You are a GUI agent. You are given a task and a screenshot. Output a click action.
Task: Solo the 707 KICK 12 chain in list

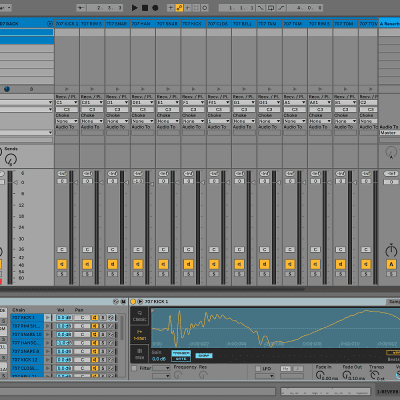103,360
